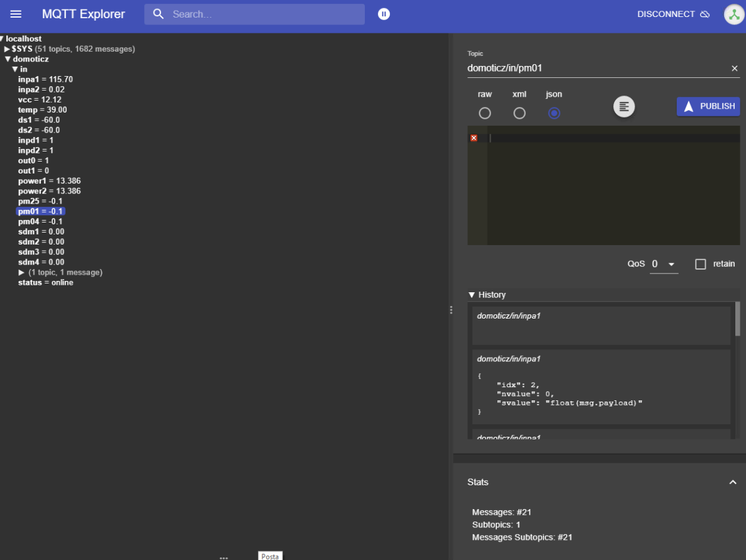Click the Posta tooltip label

point(270,556)
